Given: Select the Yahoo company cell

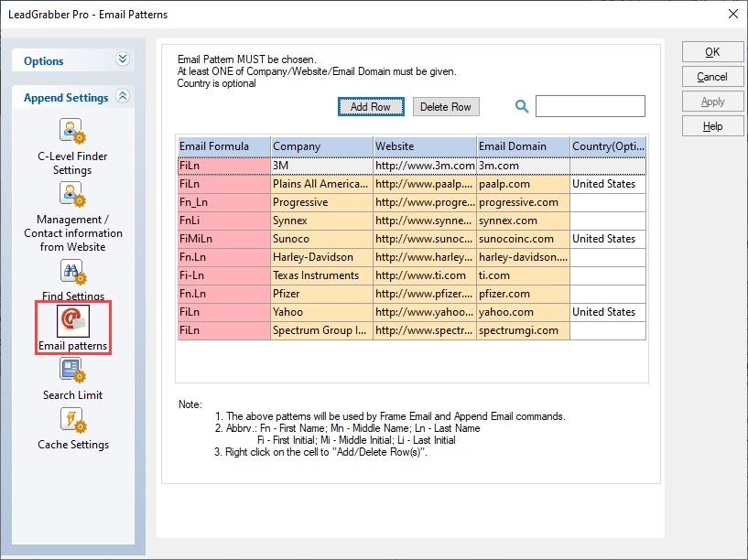Looking at the screenshot, I should pyautogui.click(x=321, y=312).
